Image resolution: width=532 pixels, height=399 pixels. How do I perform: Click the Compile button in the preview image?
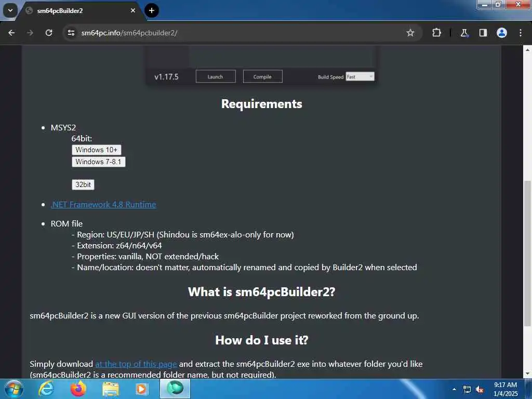click(x=262, y=77)
